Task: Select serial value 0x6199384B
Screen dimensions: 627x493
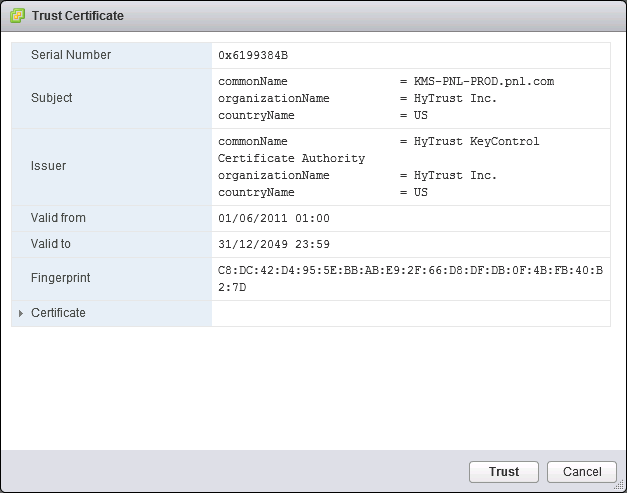Action: (253, 55)
